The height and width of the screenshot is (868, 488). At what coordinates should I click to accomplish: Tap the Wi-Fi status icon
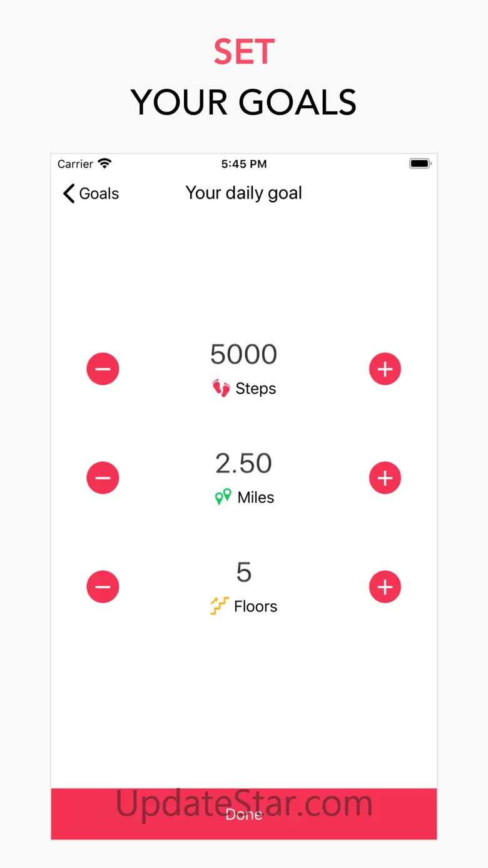point(104,164)
